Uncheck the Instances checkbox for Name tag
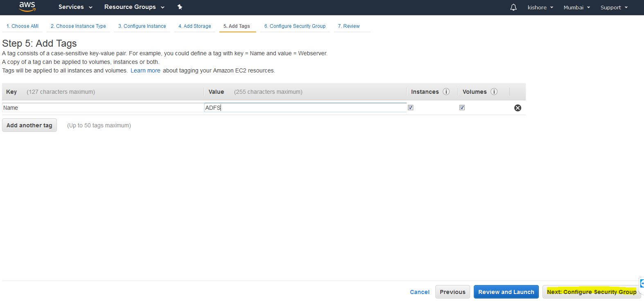The width and height of the screenshot is (644, 301). [411, 108]
